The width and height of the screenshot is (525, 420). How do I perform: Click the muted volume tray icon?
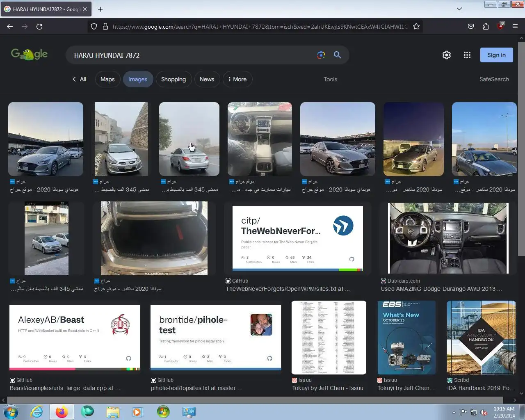tap(484, 412)
